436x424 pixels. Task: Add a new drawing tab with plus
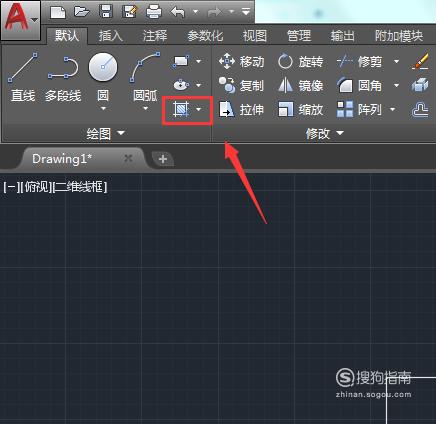[x=163, y=159]
